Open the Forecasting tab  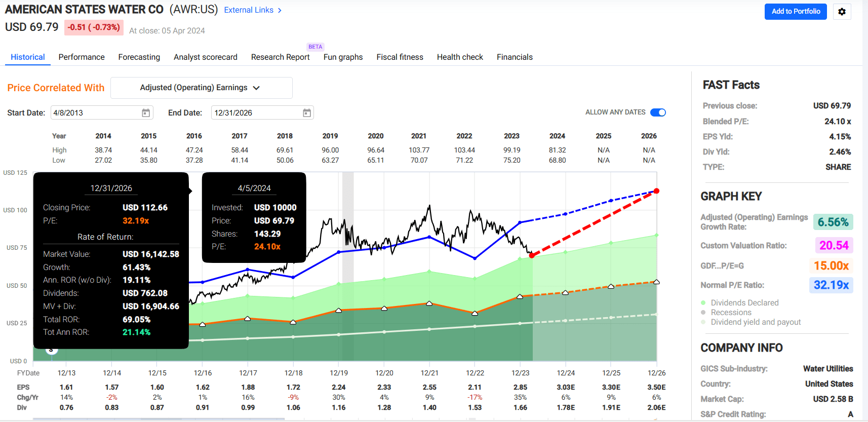coord(139,57)
